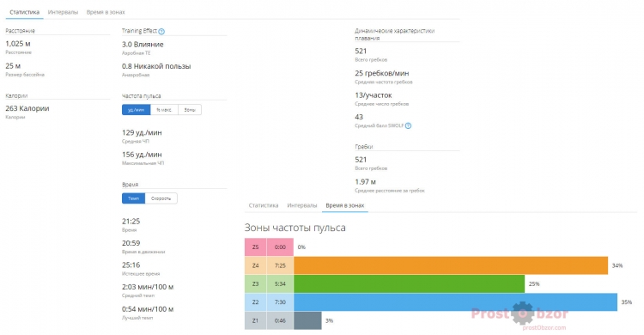Click the blue Z2 bar
The image size is (644, 335).
(x=455, y=302)
